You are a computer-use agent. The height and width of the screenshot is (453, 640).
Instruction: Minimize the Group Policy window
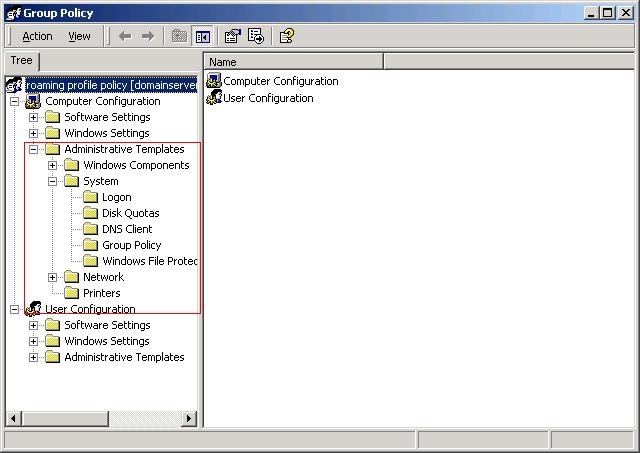(x=591, y=13)
